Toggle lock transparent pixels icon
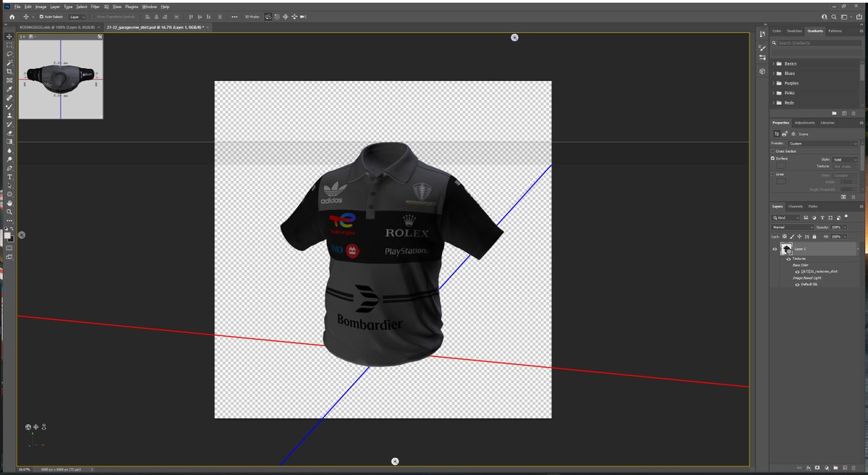Viewport: 868px width, 475px height. pos(784,237)
